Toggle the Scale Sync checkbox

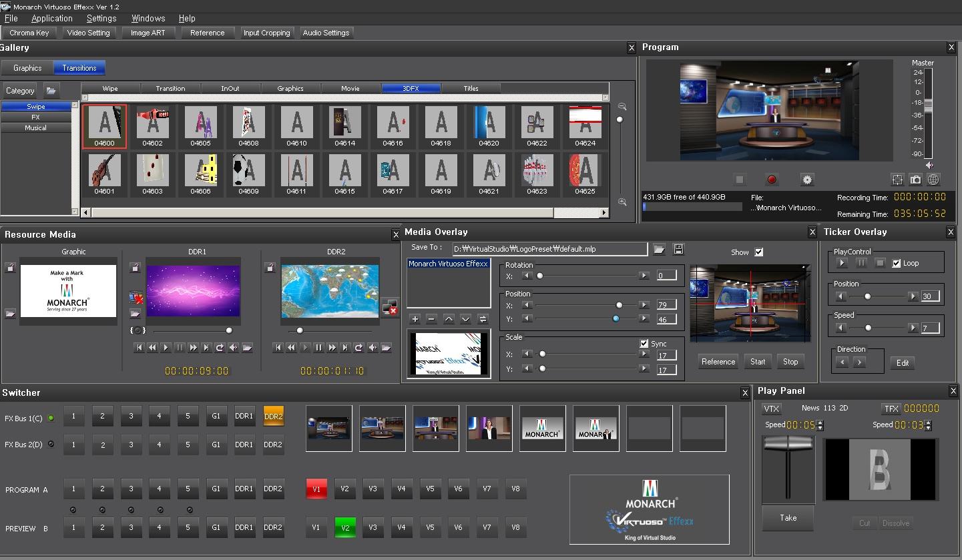point(644,344)
